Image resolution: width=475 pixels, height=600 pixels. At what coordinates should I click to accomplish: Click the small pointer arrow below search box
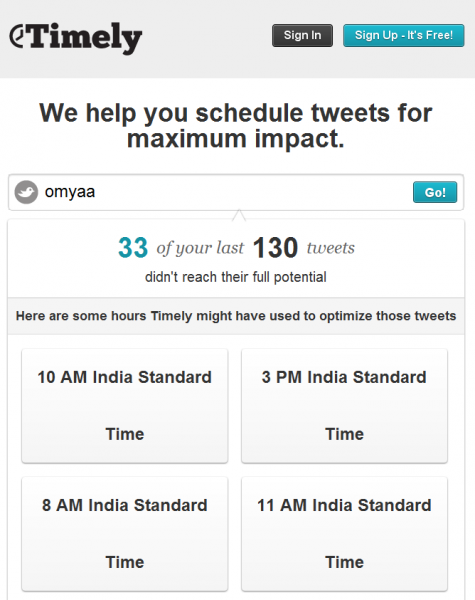point(239,215)
